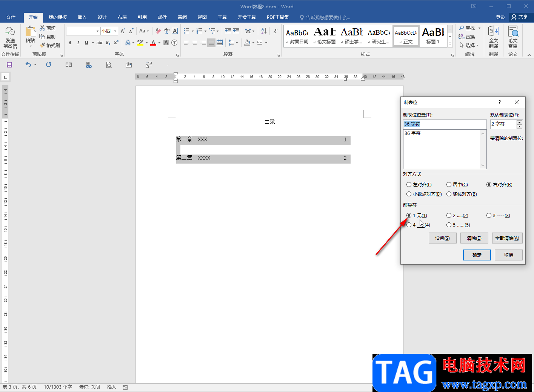Toggle Bold formatting
Screen dimensions: 534x392
pos(70,43)
